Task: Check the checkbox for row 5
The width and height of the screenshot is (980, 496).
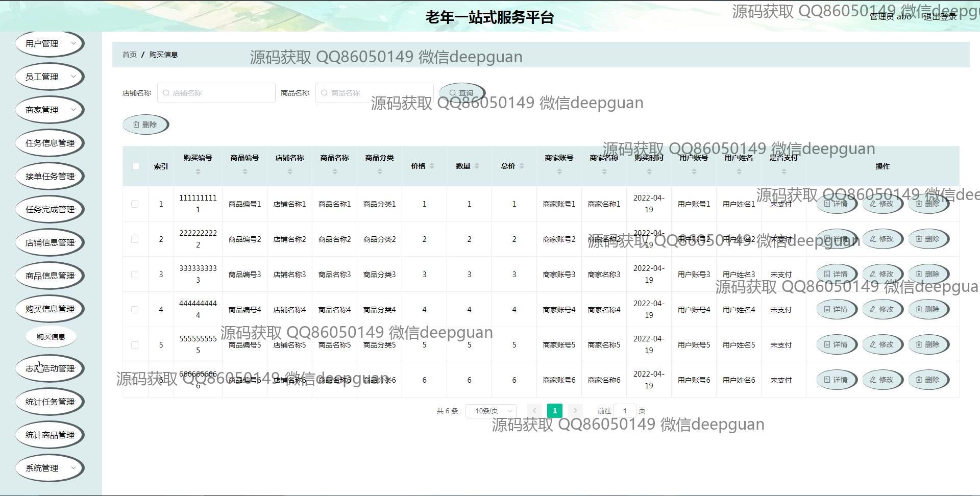Action: (135, 345)
